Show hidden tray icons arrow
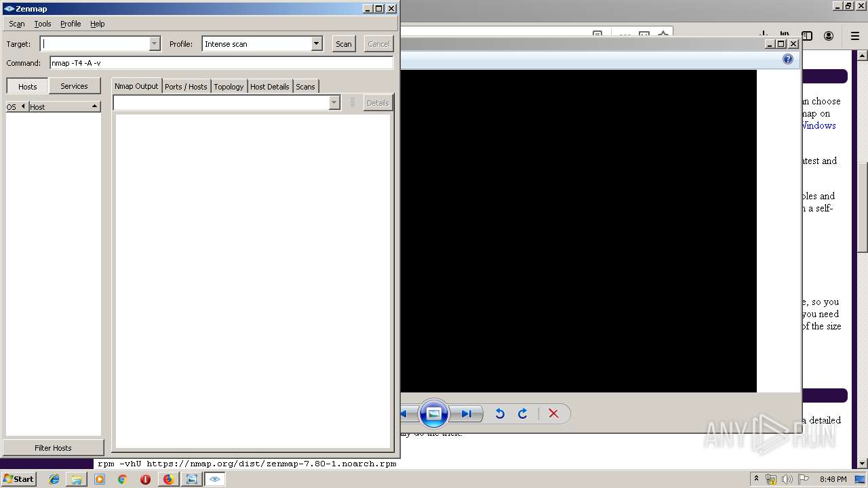Screen dimensions: 868x488 756,479
